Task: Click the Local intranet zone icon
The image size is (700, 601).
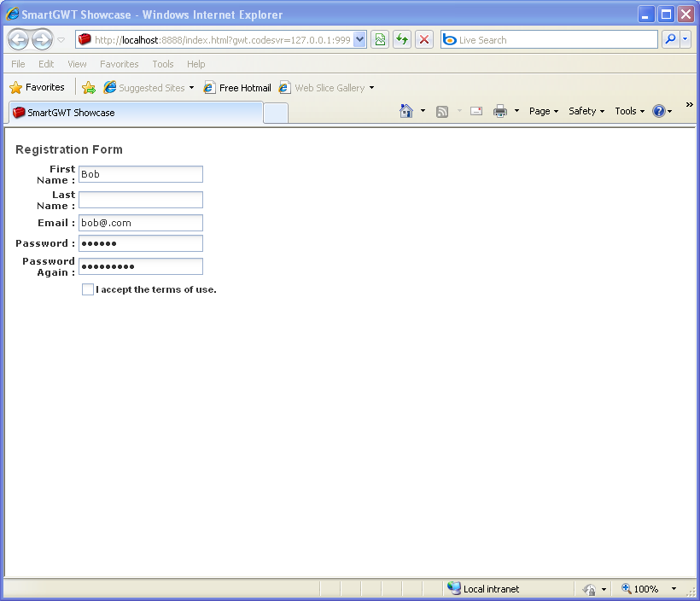Action: tap(454, 588)
